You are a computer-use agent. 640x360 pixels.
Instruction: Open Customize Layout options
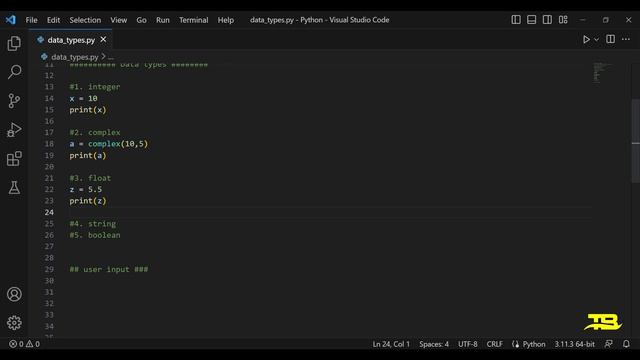(x=563, y=20)
